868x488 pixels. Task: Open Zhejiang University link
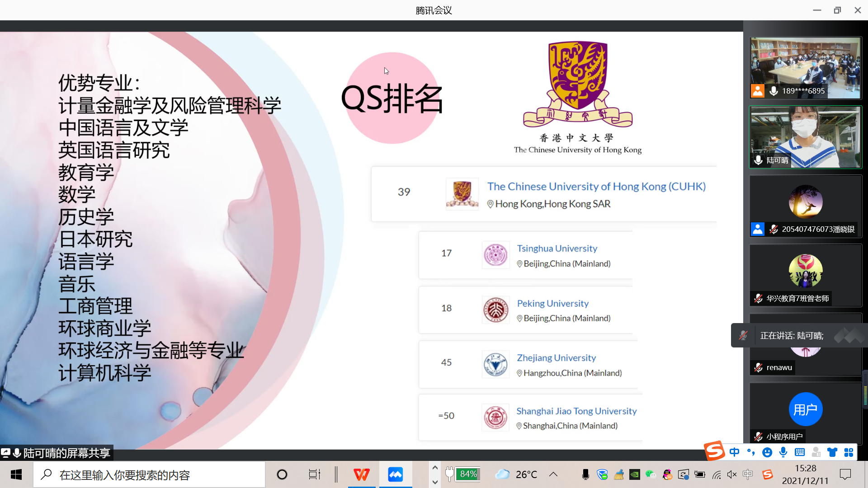(x=556, y=357)
